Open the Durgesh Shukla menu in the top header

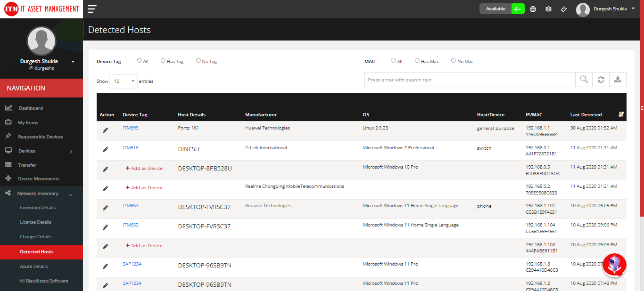click(614, 9)
